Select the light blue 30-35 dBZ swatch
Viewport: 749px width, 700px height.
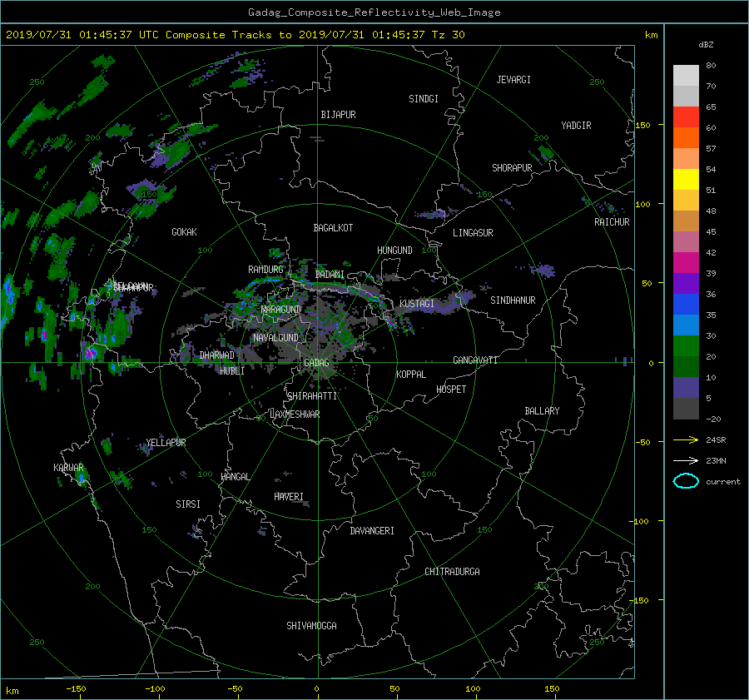(686, 325)
